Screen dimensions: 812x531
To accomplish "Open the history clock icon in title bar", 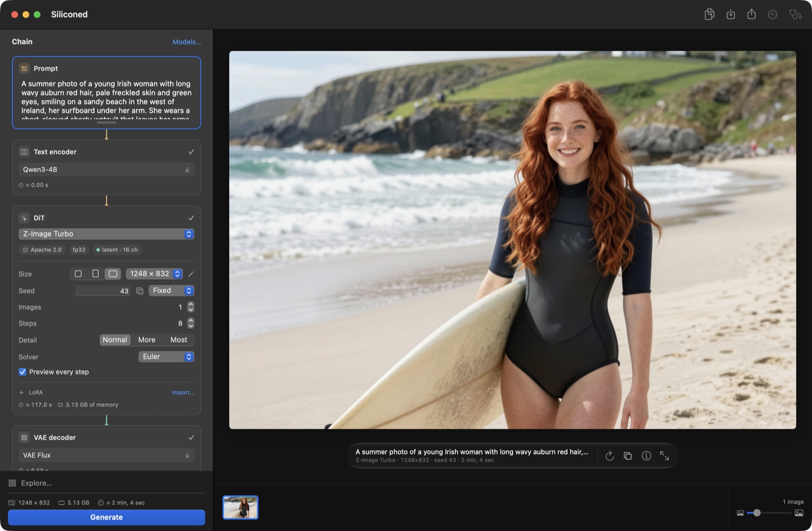I will (772, 14).
